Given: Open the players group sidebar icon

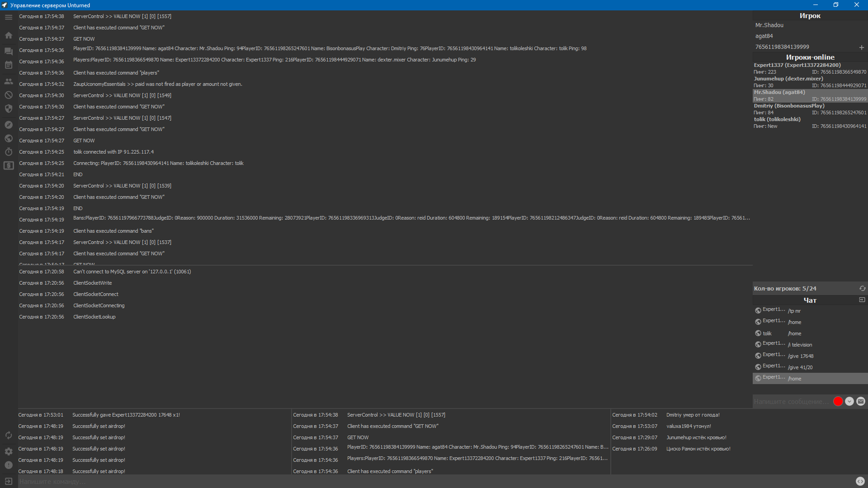Looking at the screenshot, I should [9, 82].
